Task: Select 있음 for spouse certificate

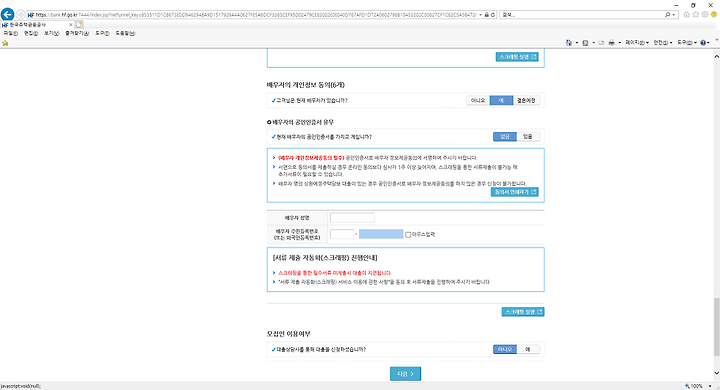Action: click(x=528, y=137)
